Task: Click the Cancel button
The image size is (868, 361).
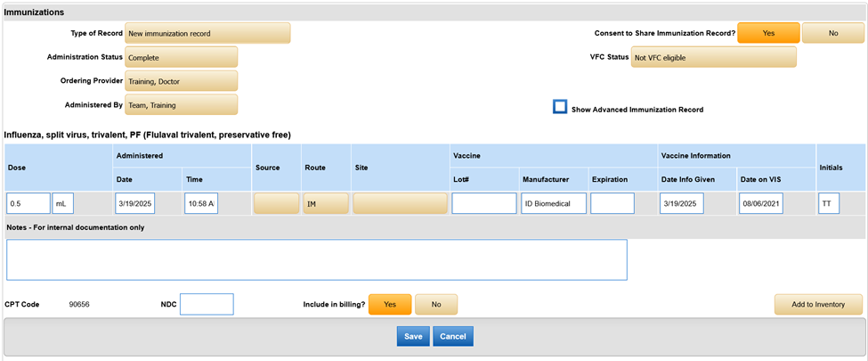Action: (x=453, y=337)
